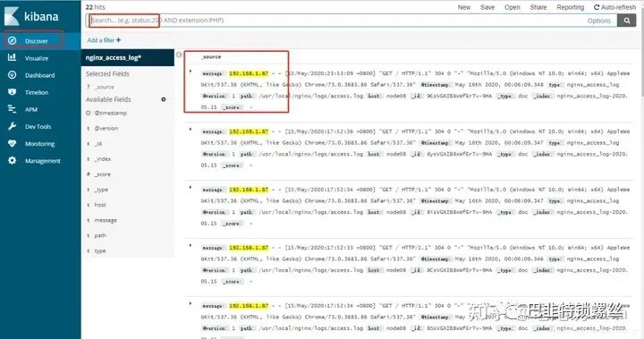Click the Add a filter link
644x339 pixels.
104,40
